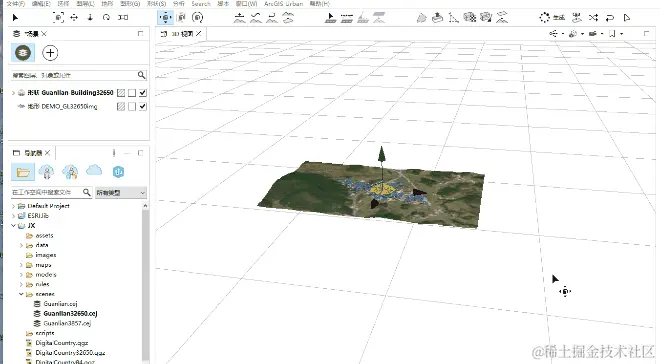
Task: Select the local folder navigator source
Action: 23,172
